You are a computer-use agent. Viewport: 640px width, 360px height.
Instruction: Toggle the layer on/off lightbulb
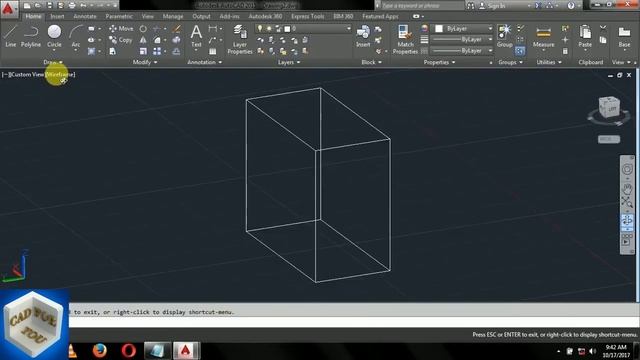pos(260,29)
